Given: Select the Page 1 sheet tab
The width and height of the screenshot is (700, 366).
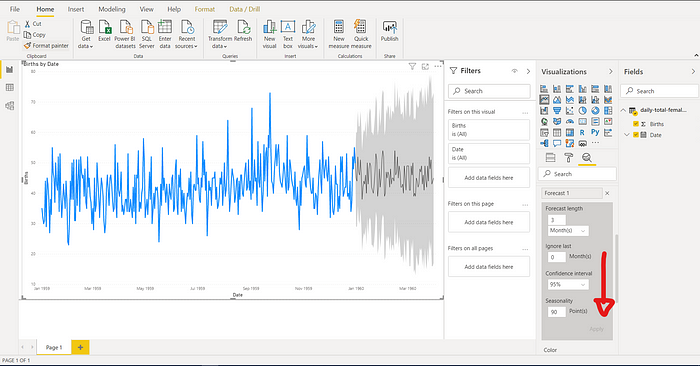Looking at the screenshot, I should pyautogui.click(x=54, y=347).
